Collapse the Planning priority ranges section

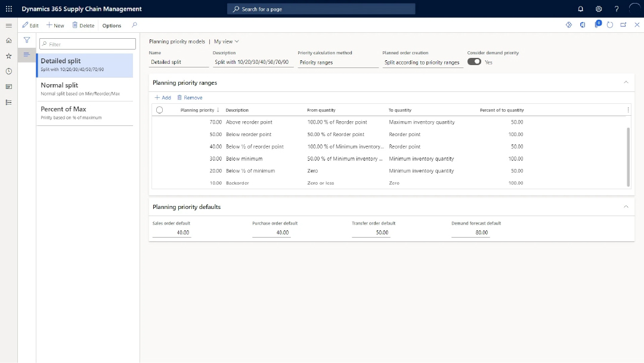click(x=626, y=82)
